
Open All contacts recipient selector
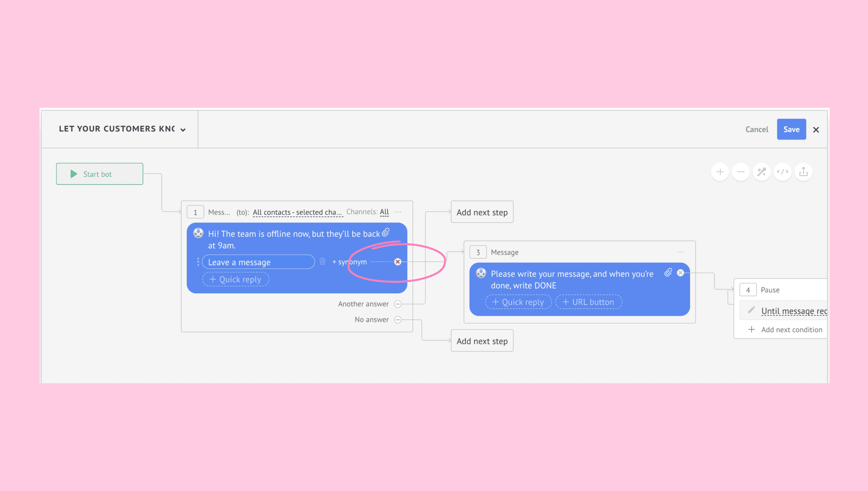click(297, 212)
